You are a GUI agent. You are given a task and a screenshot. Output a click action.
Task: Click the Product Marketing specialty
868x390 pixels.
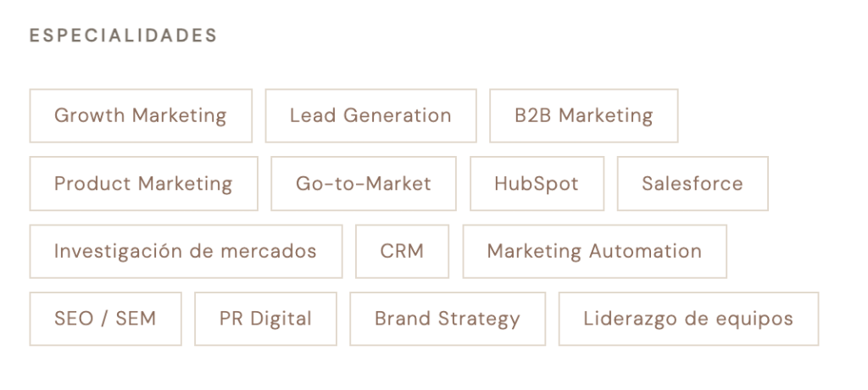point(143,183)
